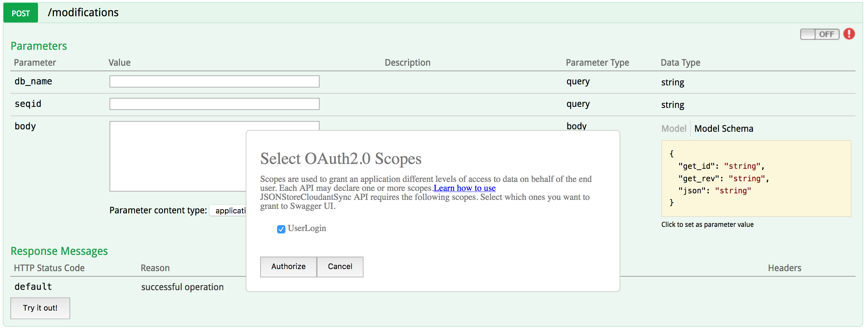Uncheck the UserLogin scope checkbox
The height and width of the screenshot is (332, 868).
(281, 229)
